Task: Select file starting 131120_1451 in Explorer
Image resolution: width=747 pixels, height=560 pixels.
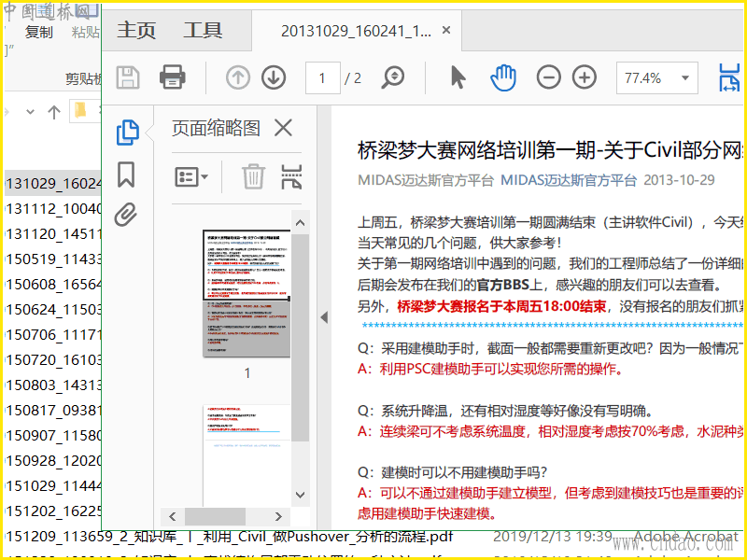Action: pos(53,234)
